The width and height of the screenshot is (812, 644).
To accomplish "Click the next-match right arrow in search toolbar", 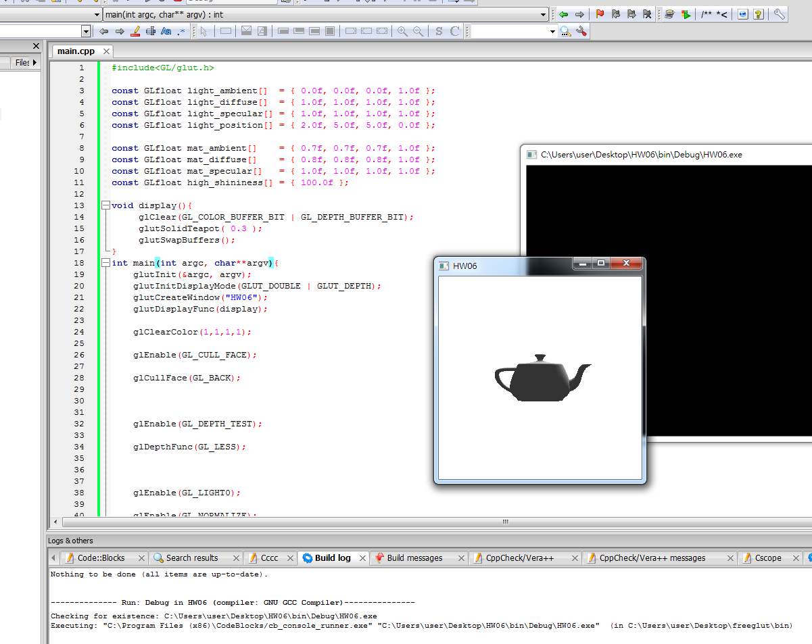I will tap(120, 31).
